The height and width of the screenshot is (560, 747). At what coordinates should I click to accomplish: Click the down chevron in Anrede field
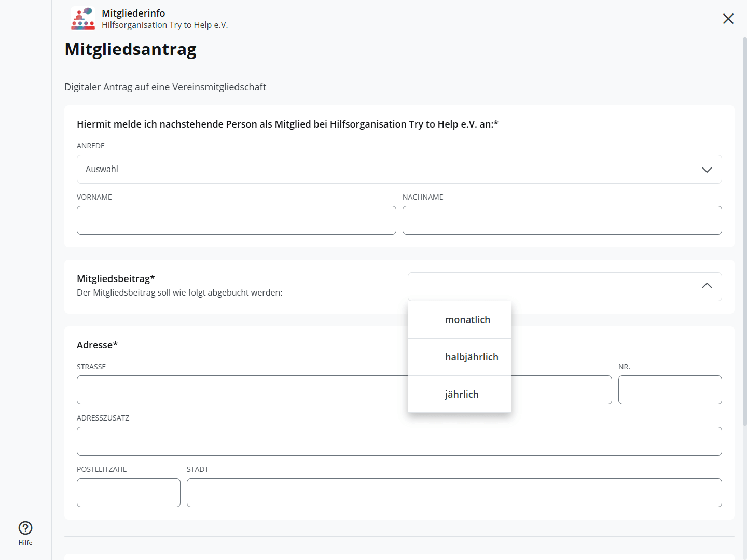pos(707,170)
